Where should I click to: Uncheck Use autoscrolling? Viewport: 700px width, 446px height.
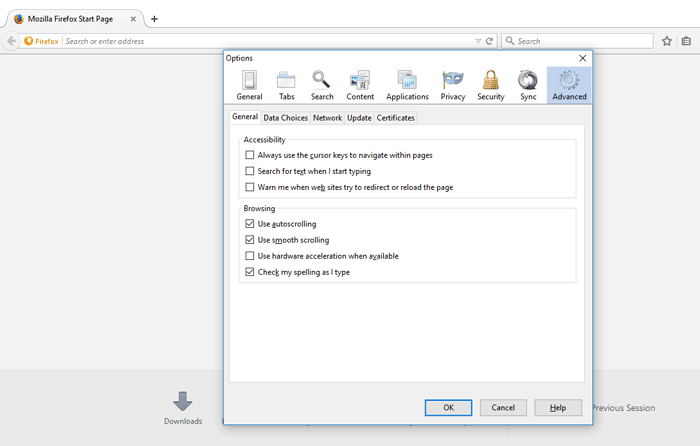[x=250, y=224]
